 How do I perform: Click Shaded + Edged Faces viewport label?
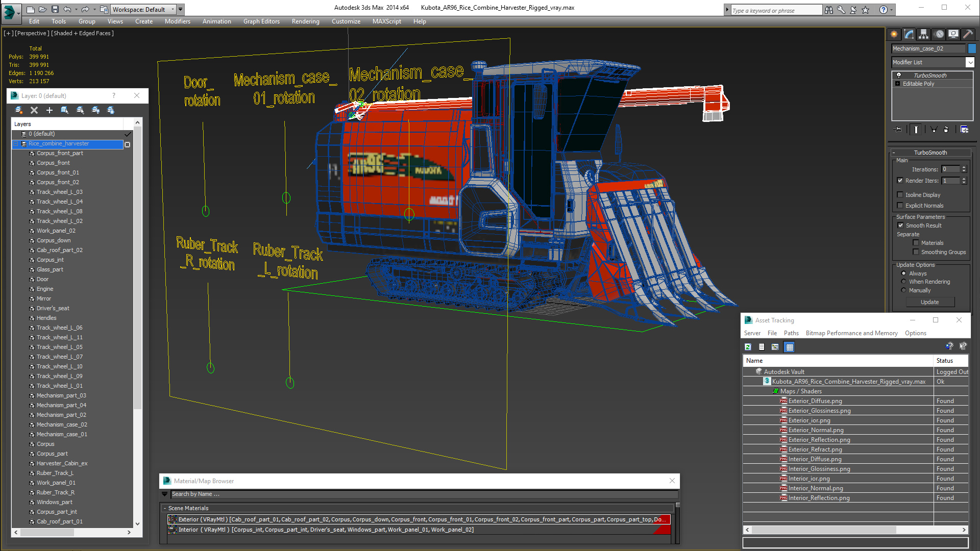(82, 33)
